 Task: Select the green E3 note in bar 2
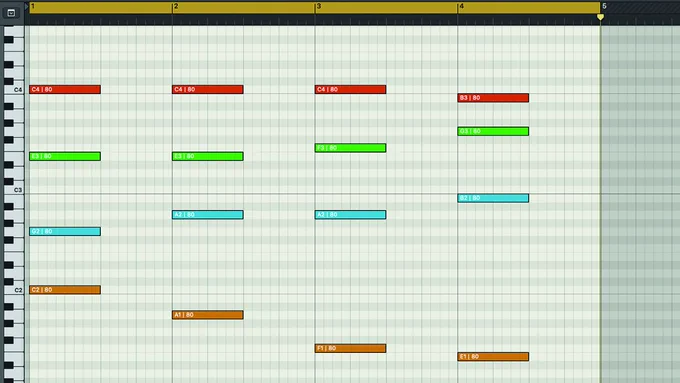coord(208,156)
